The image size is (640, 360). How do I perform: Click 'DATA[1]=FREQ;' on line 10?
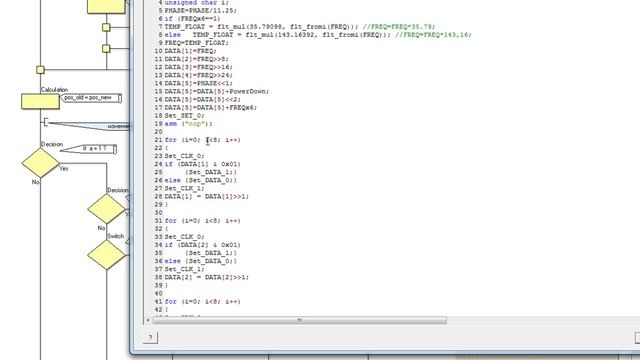(190, 51)
